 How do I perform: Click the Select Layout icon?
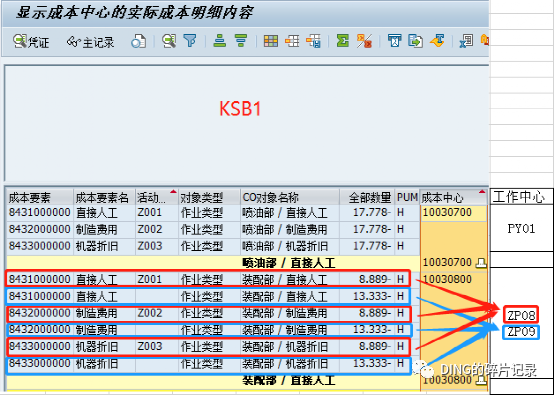point(292,41)
